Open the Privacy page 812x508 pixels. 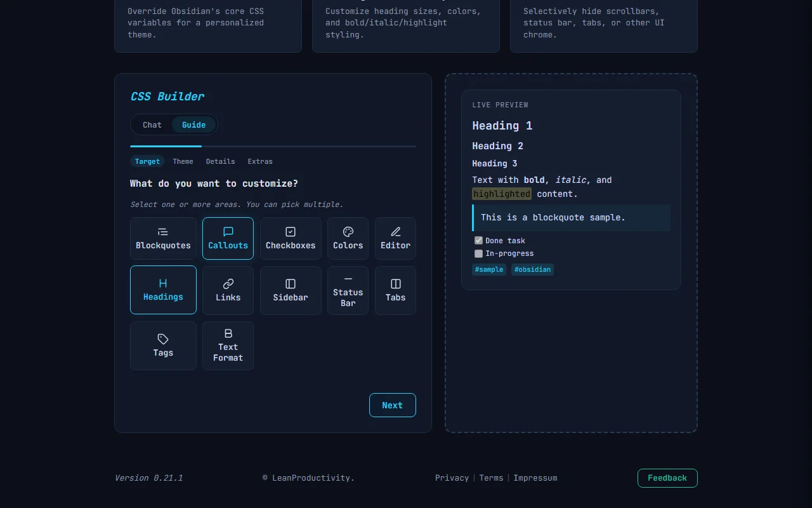452,478
